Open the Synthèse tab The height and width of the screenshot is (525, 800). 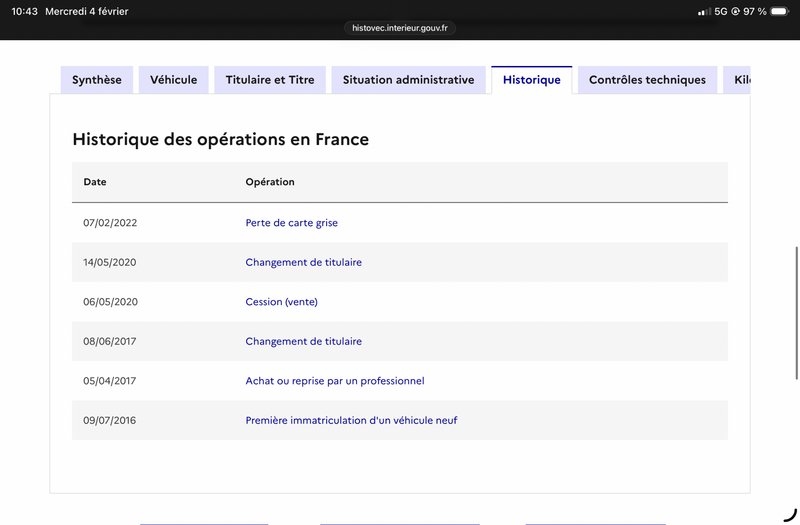(97, 80)
